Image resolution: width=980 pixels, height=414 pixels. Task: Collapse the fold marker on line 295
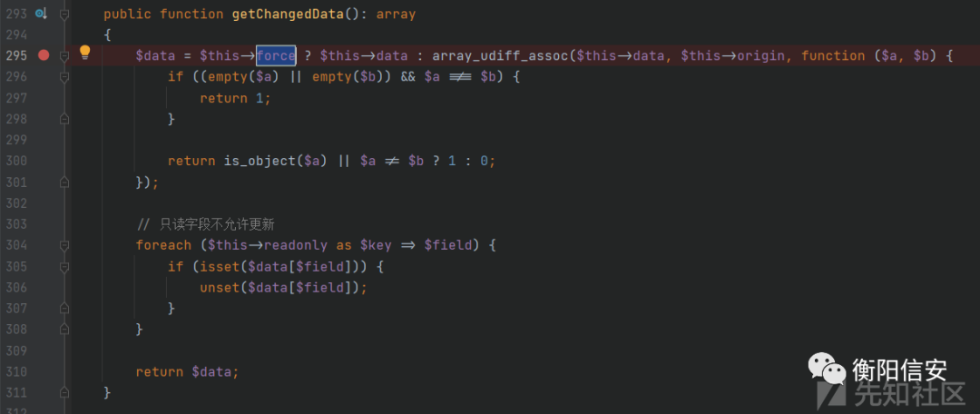(64, 55)
